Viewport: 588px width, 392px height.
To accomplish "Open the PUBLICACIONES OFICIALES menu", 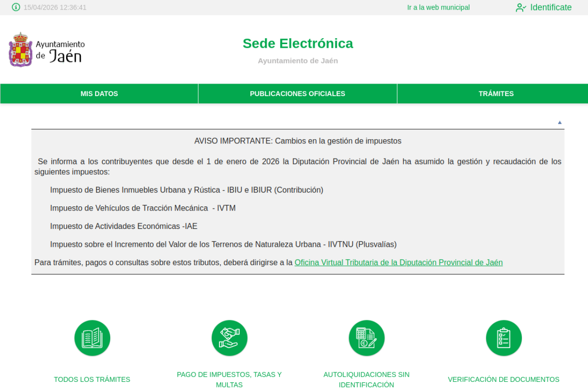I will pos(298,94).
